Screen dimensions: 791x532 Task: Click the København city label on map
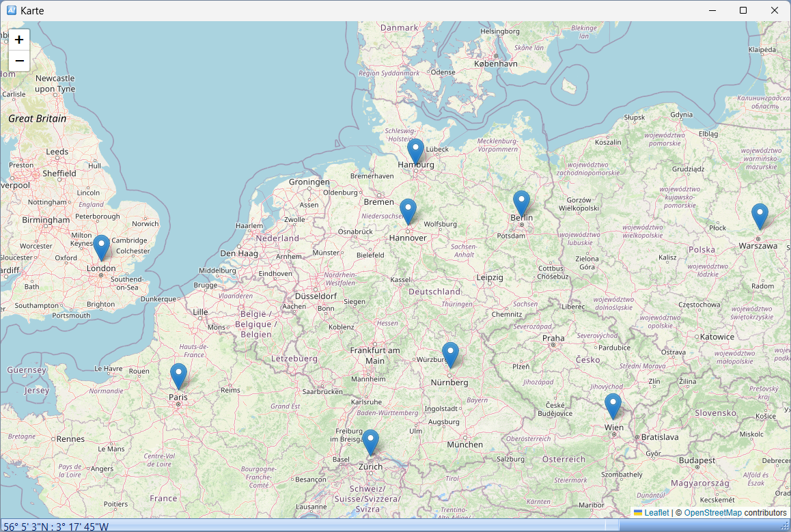(497, 64)
